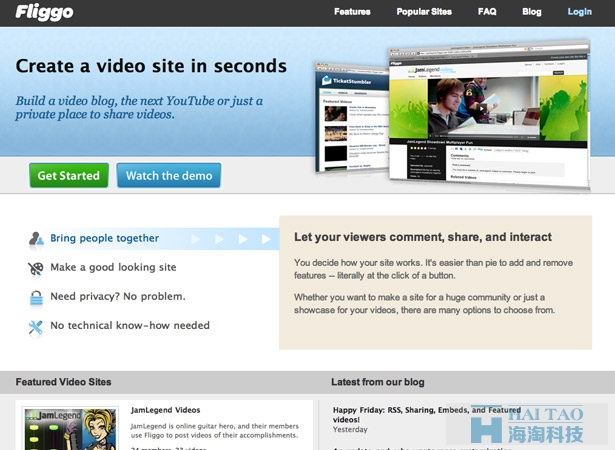Click the wrench and screwdriver tools icon
The width and height of the screenshot is (615, 450).
tap(36, 328)
